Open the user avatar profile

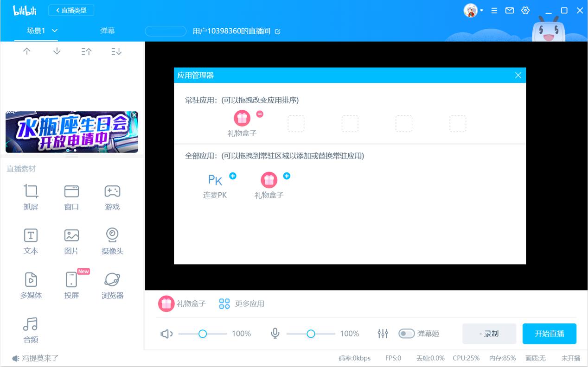(471, 10)
